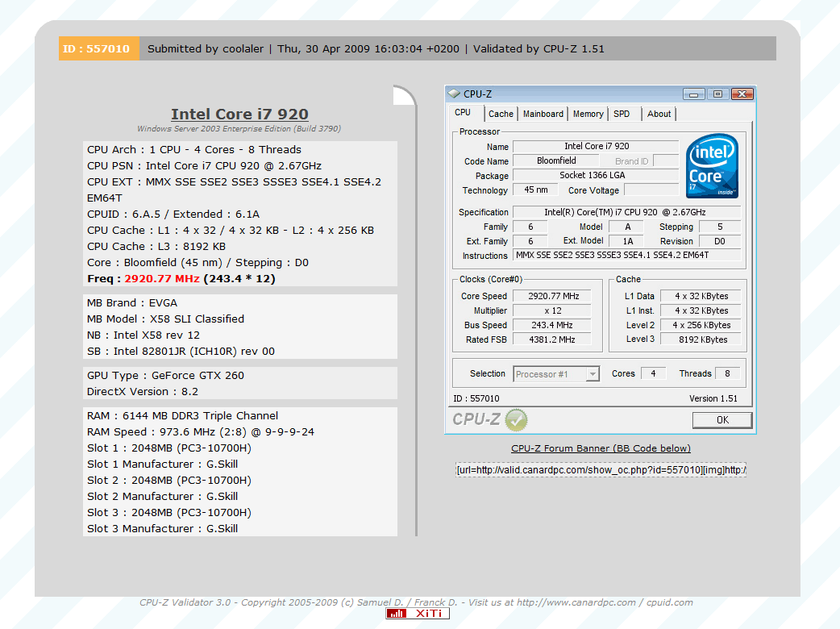Click the Technology value 45 nm
Screen dimensions: 840x629
tap(536, 190)
